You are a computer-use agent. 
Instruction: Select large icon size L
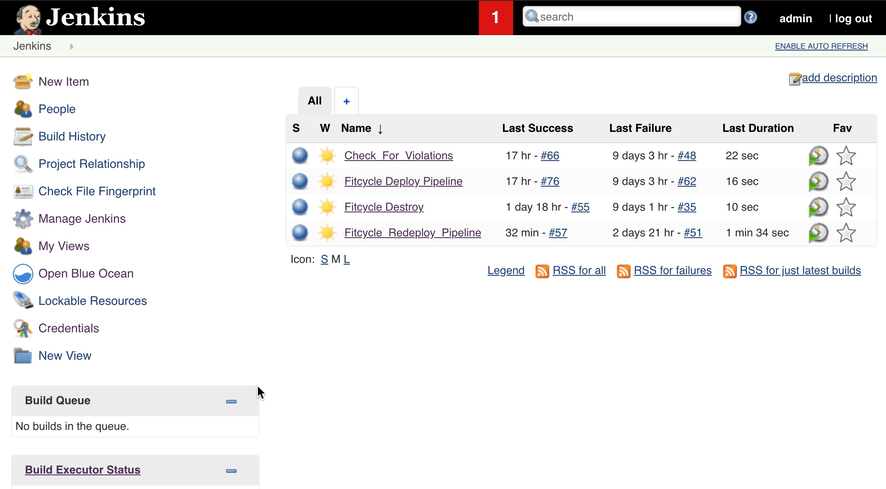pos(346,259)
